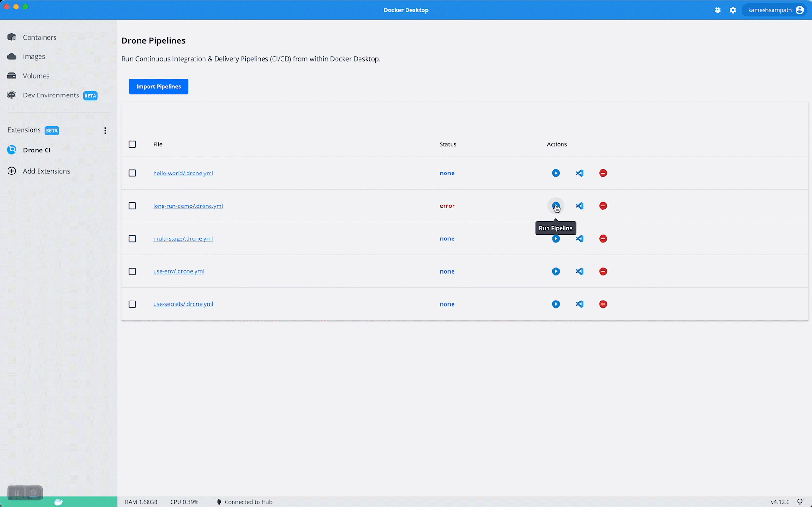Select all pipelines with header checkbox

(133, 144)
